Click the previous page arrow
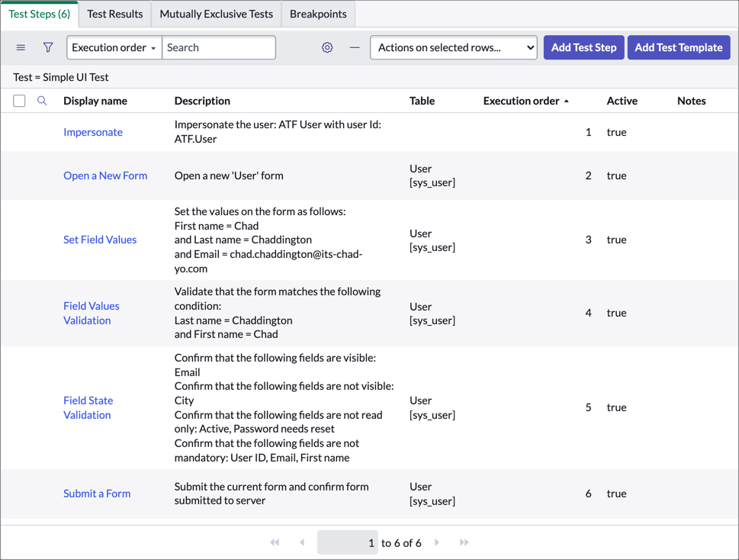The width and height of the screenshot is (739, 560). 302,542
